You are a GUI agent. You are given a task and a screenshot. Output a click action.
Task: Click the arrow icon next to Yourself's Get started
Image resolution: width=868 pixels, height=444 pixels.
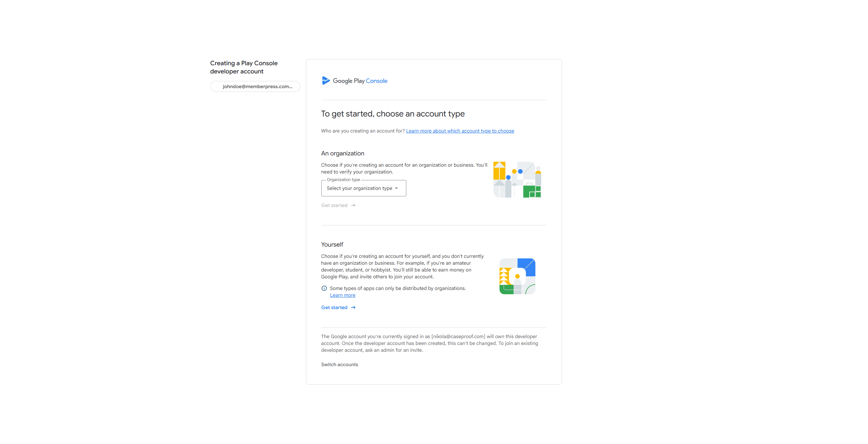pyautogui.click(x=353, y=307)
